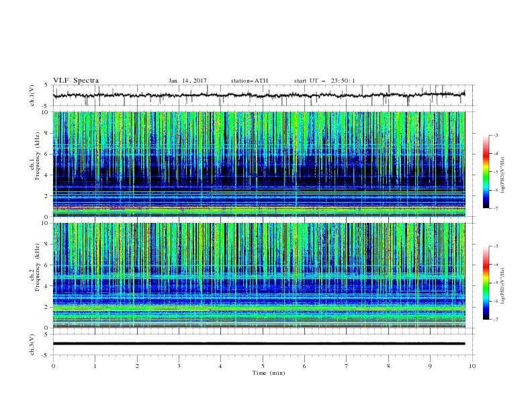
Task: Click the "station=ATH" label
Action: (249, 81)
